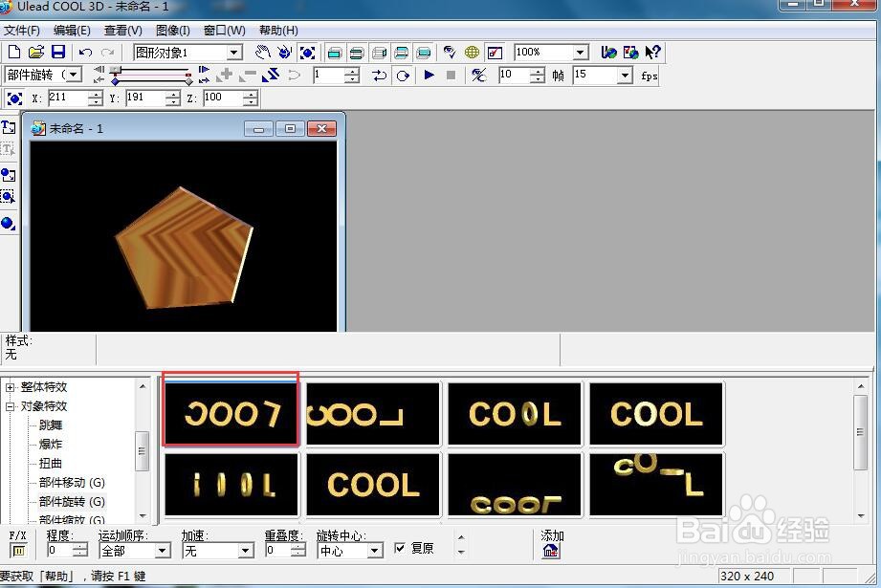The width and height of the screenshot is (881, 588).
Task: Select 爆炸 effect in tree
Action: pos(51,445)
